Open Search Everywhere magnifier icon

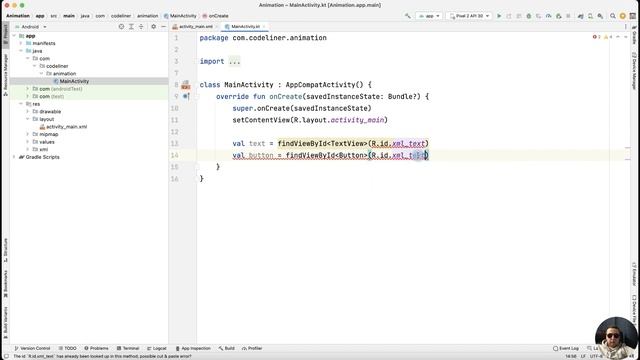(613, 16)
